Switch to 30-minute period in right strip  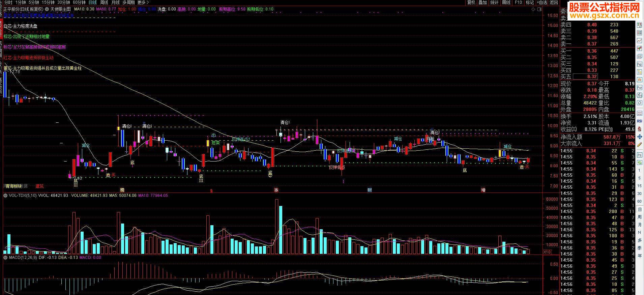click(x=640, y=194)
